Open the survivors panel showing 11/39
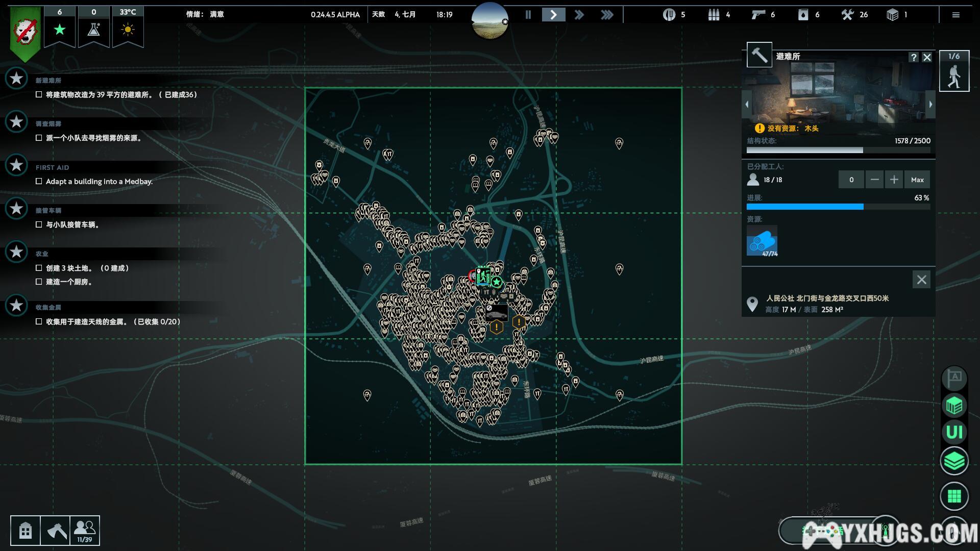 [85, 531]
